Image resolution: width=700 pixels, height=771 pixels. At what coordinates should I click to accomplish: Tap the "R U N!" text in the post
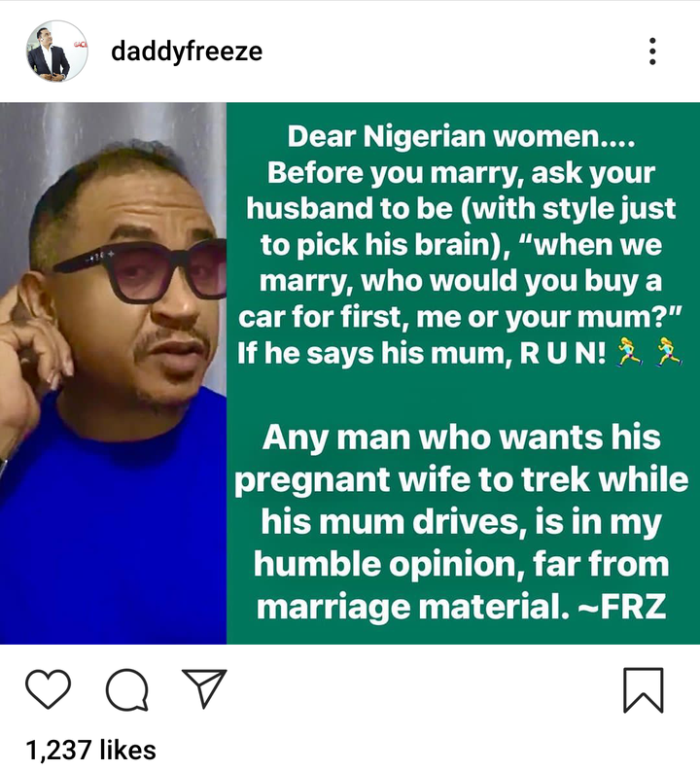coord(563,353)
